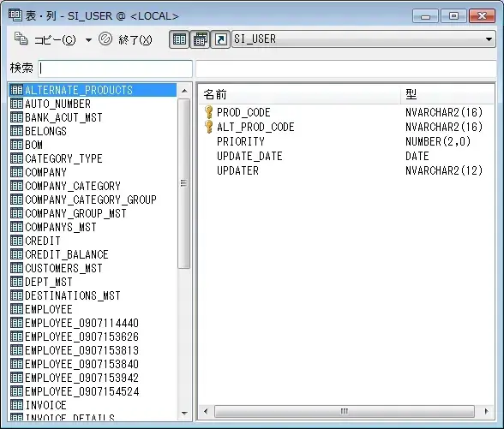Click the COMPANY_CATEGORY table icon
Image resolution: width=504 pixels, height=429 pixels.
pos(16,186)
